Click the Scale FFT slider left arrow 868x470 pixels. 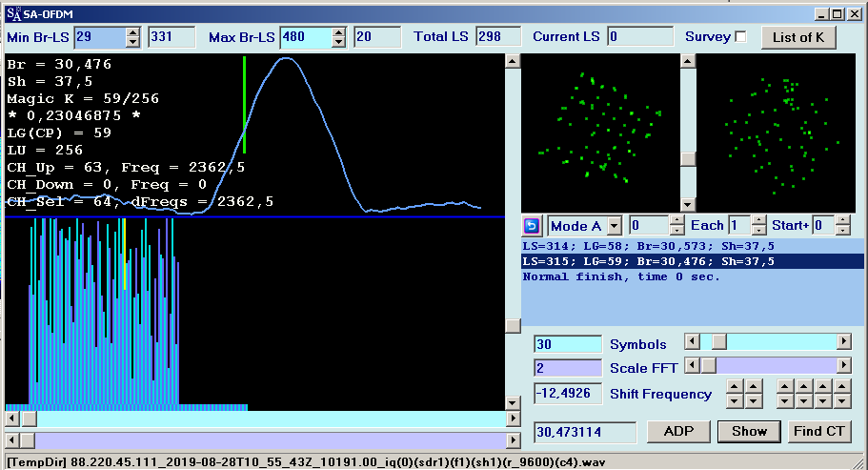[x=692, y=365]
